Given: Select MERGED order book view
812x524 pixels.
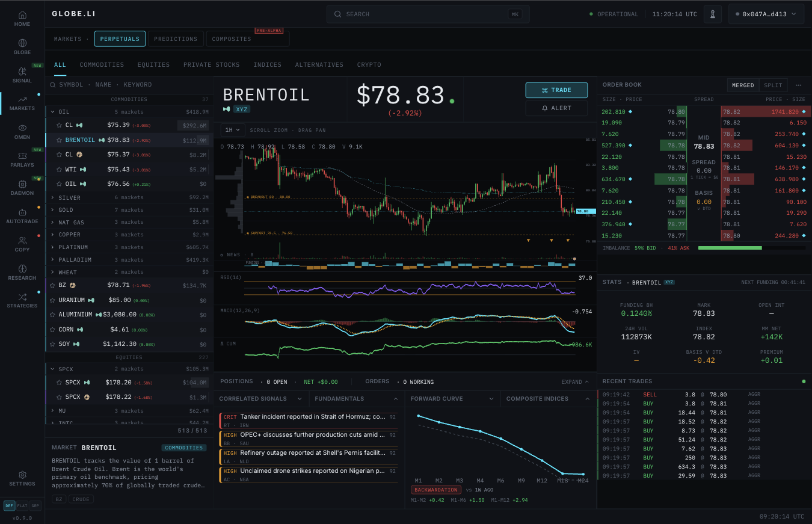Looking at the screenshot, I should (x=743, y=85).
